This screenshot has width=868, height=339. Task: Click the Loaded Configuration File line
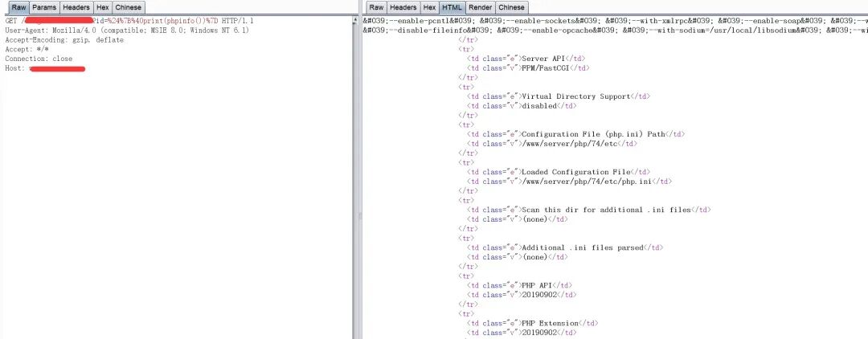559,172
